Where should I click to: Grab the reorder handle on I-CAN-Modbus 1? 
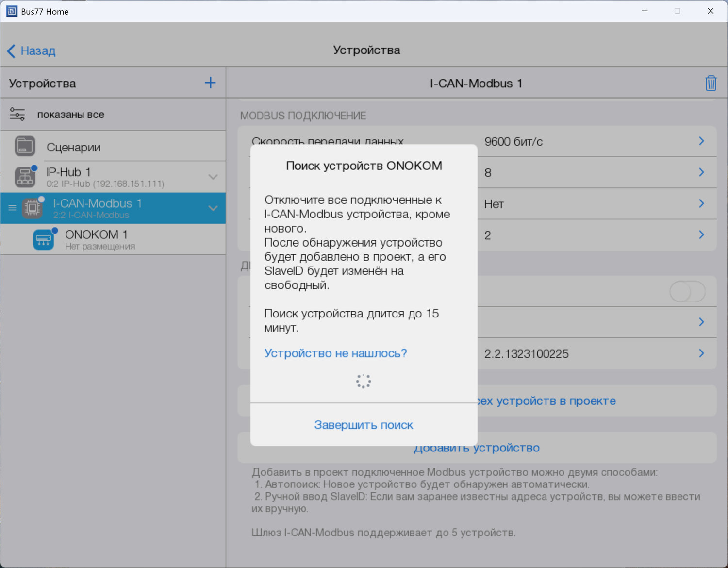click(x=12, y=208)
